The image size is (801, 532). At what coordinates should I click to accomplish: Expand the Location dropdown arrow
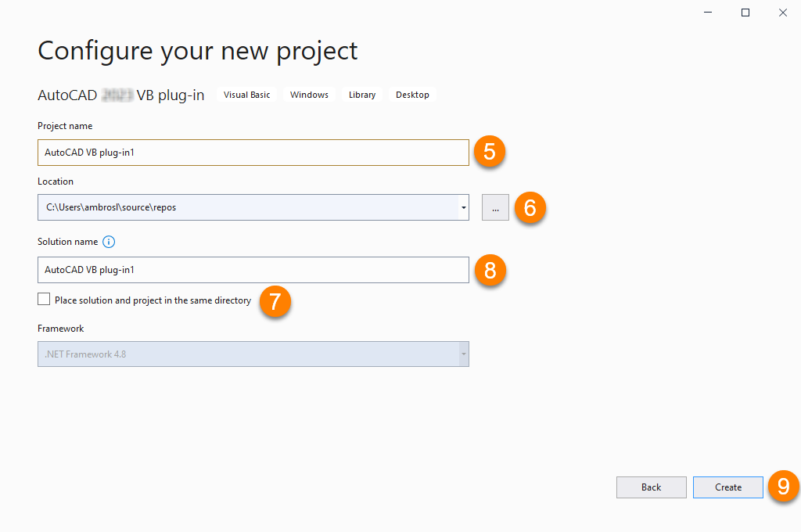[464, 208]
